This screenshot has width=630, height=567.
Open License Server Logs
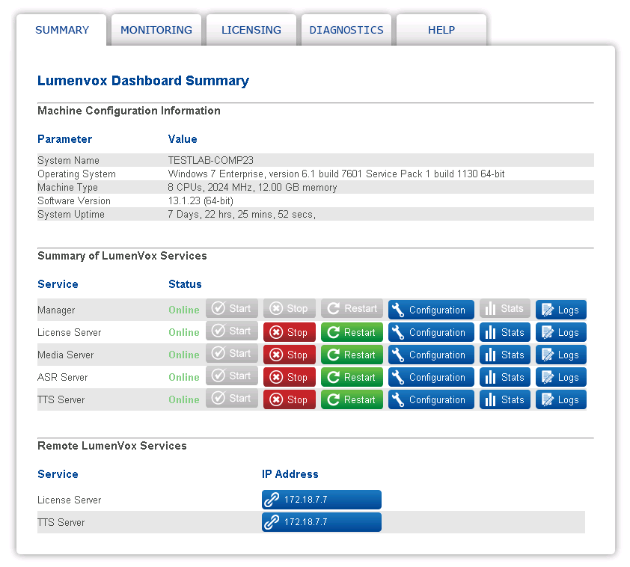point(561,332)
